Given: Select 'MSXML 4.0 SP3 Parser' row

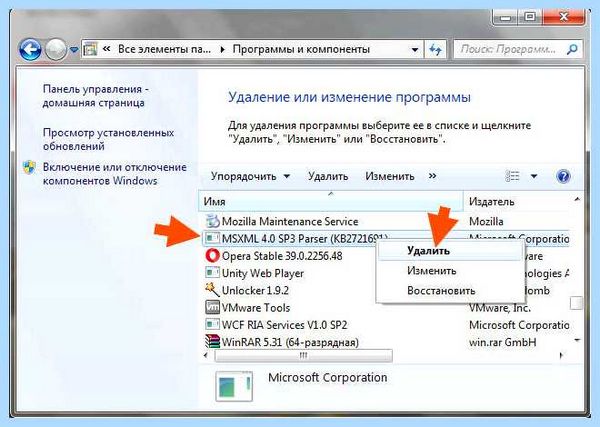Looking at the screenshot, I should [x=305, y=239].
